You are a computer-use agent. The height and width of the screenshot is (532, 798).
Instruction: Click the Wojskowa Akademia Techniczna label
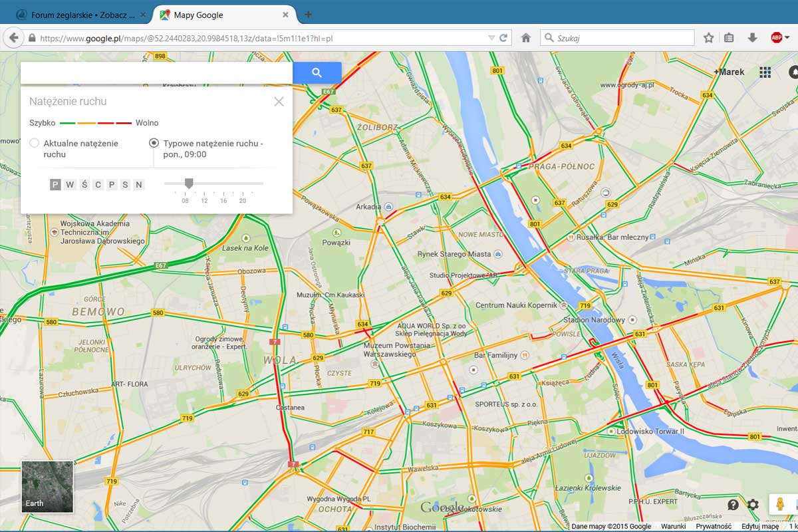tap(102, 233)
